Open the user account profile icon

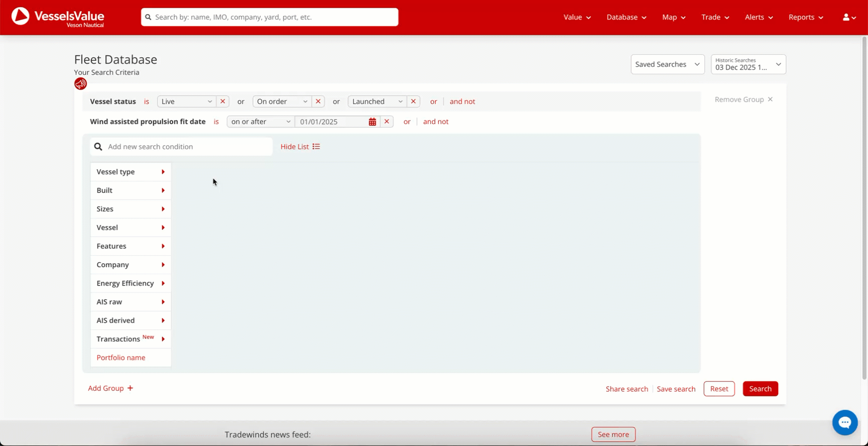[849, 17]
